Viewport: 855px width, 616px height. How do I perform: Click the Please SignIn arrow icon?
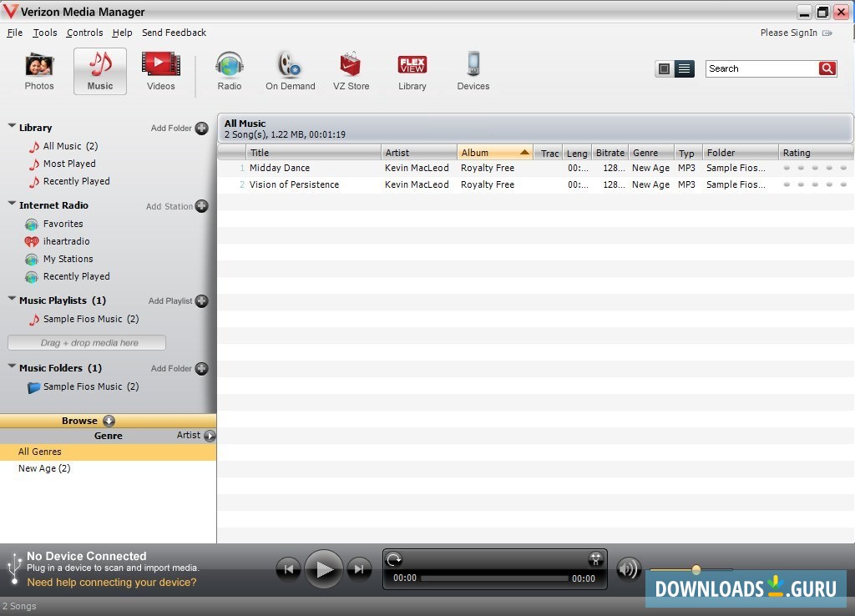point(827,33)
